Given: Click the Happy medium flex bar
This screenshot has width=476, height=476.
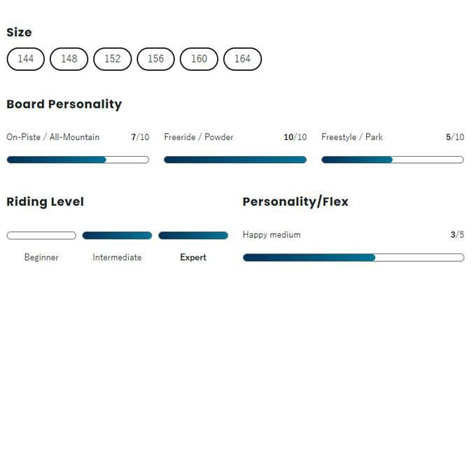Looking at the screenshot, I should [353, 258].
